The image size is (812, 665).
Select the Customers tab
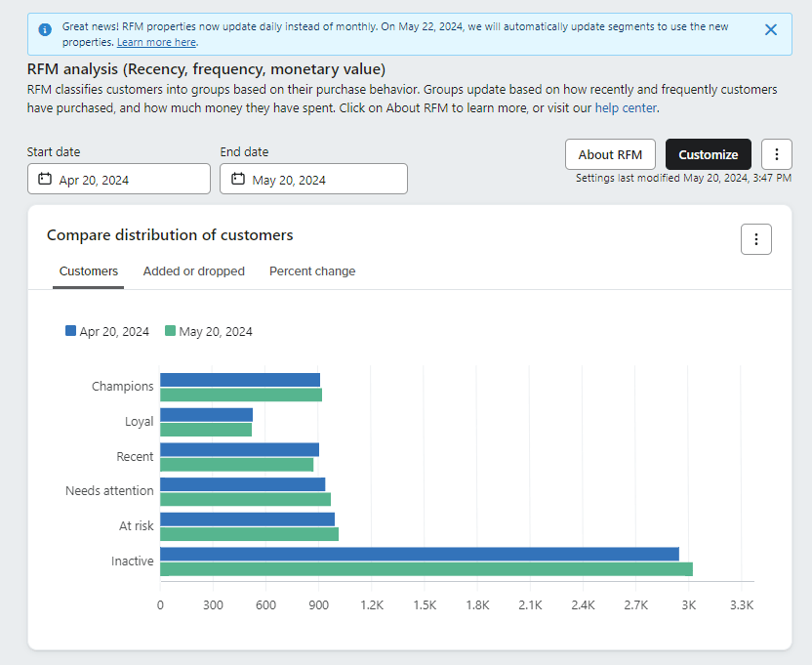click(x=89, y=271)
